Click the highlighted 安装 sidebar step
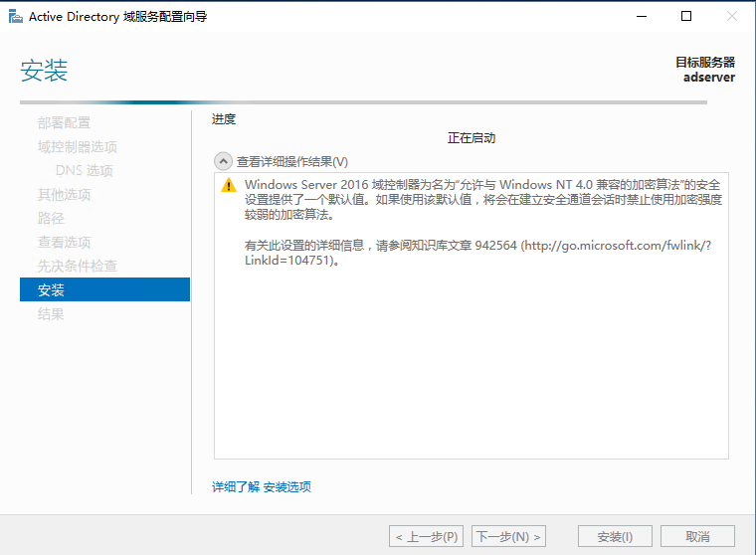 [104, 290]
